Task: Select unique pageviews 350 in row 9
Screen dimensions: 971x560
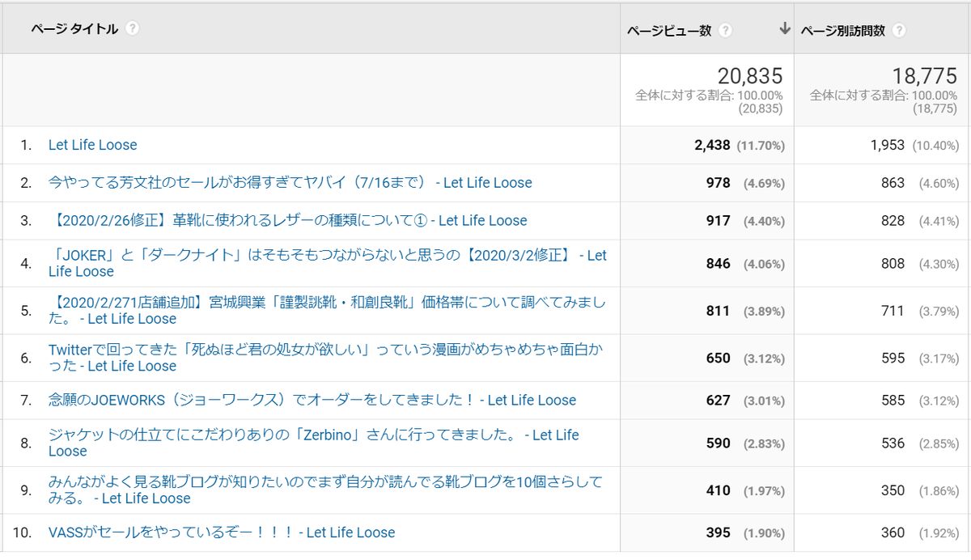Action: click(x=893, y=490)
